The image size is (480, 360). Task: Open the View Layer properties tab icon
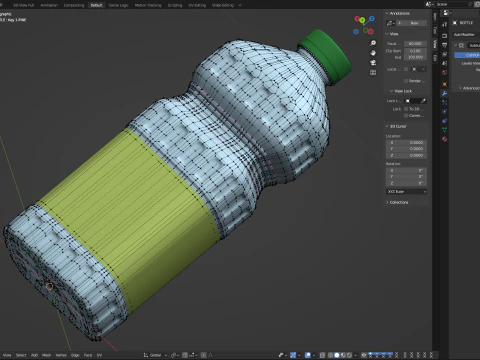click(x=444, y=54)
